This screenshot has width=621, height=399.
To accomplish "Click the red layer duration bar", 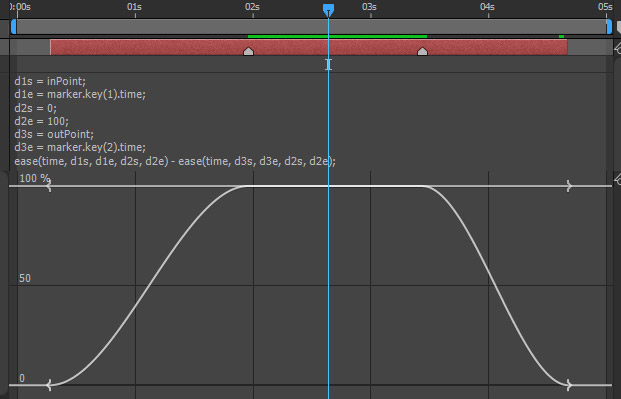I will click(309, 47).
